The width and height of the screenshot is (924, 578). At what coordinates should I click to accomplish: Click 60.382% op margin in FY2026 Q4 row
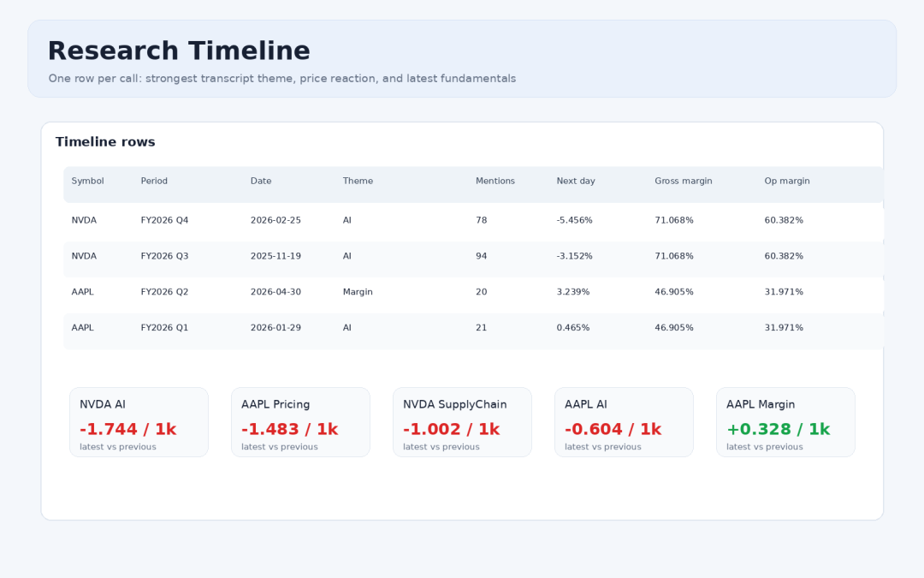784,220
